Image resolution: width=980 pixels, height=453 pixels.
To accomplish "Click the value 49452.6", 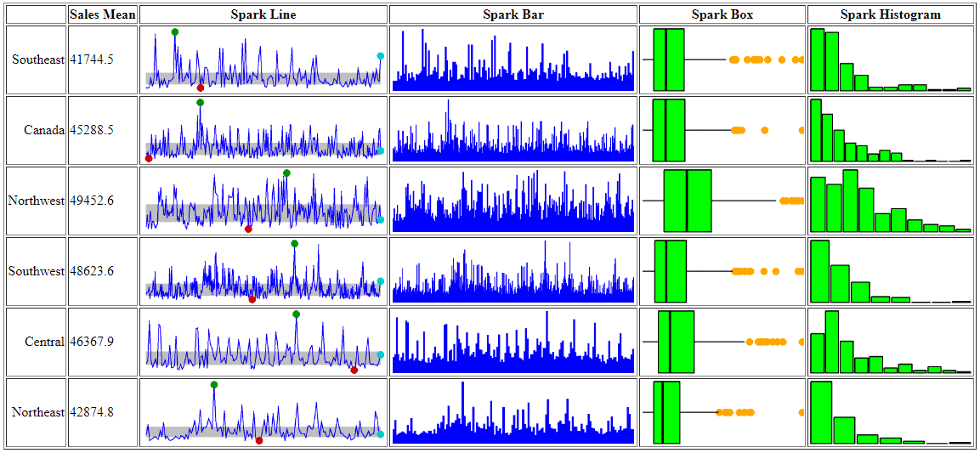I will (92, 201).
